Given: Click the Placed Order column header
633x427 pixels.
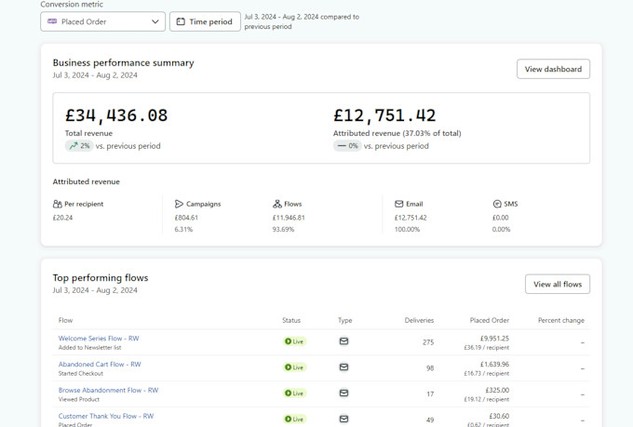Looking at the screenshot, I should [x=489, y=321].
